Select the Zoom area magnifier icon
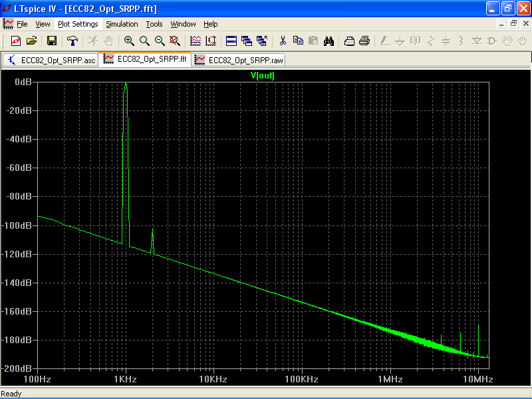Viewport: 532px width, 399px height. click(x=144, y=41)
